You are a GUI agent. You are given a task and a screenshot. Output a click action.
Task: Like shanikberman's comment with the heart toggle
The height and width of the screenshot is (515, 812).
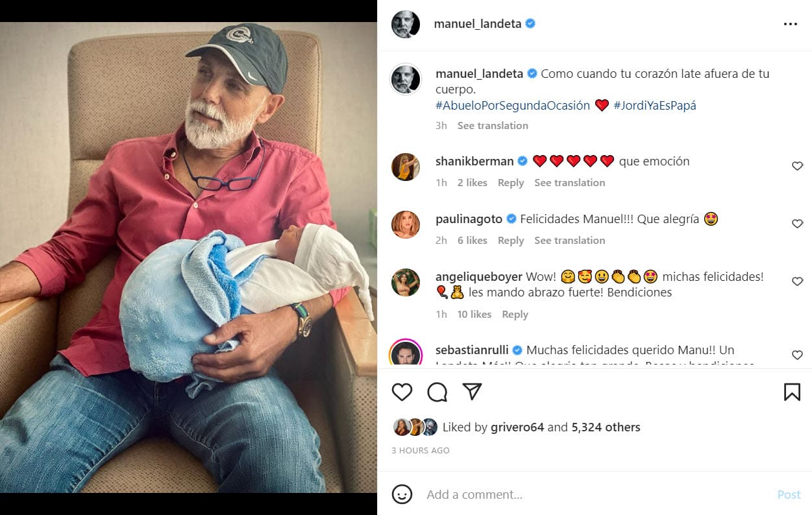click(797, 166)
